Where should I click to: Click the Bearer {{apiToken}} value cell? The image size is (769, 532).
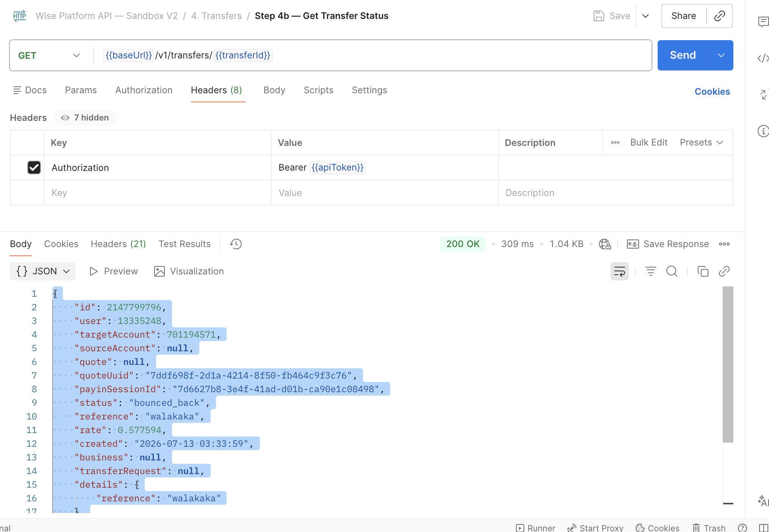point(385,167)
